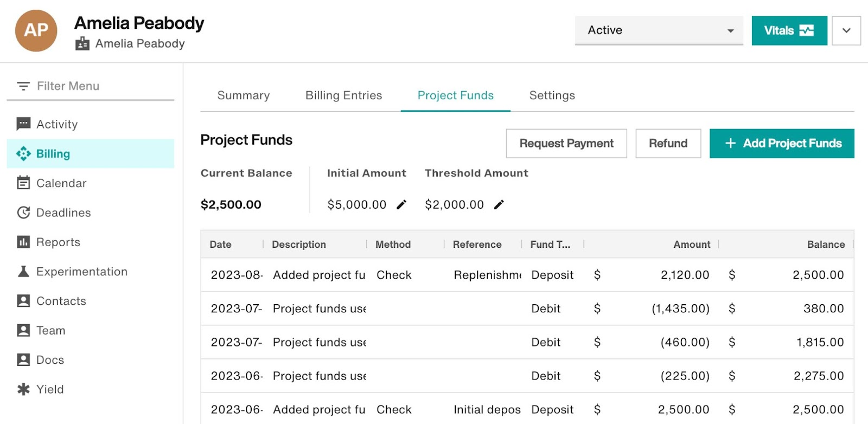The width and height of the screenshot is (868, 424).
Task: Expand the chevron menu next to Vitals
Action: [x=846, y=30]
